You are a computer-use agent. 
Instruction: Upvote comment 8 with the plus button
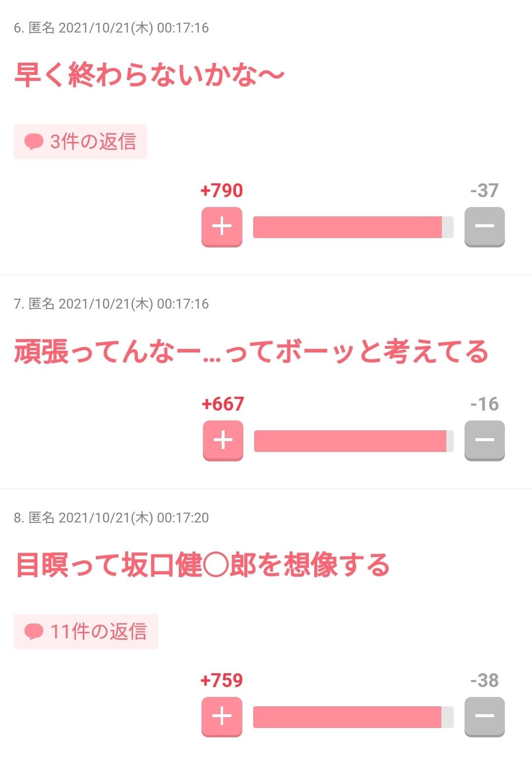click(x=222, y=716)
